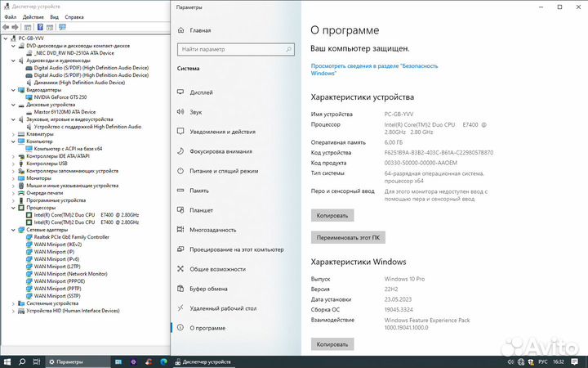Open the Display section in Settings sidebar

201,92
